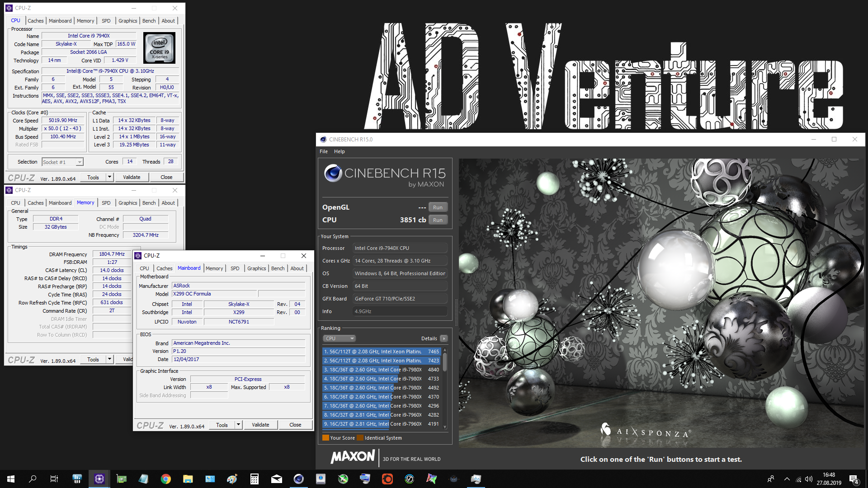This screenshot has width=868, height=488.
Task: Expand Tools arrow in Mainboard CPU-Z window
Action: pos(238,425)
